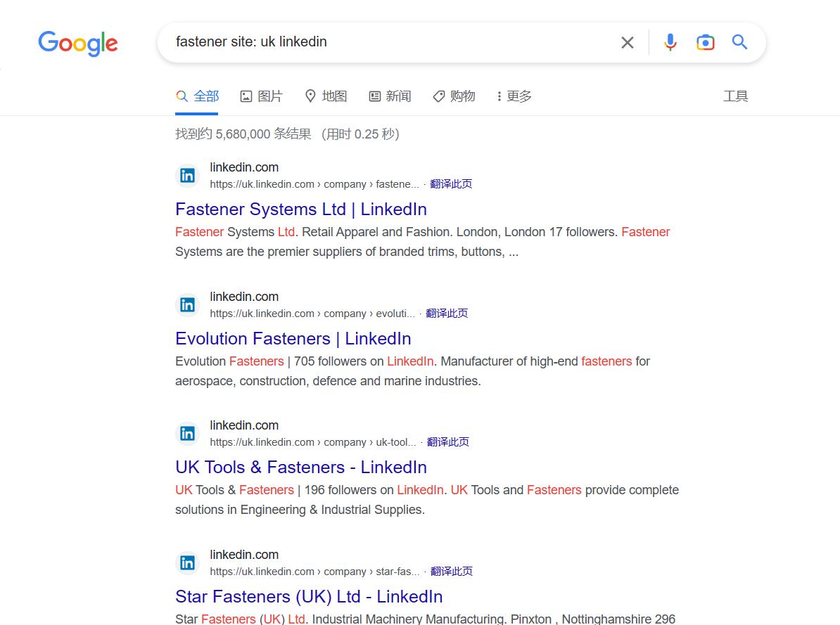Click the result count text 找到约 5,680,000 条结果
Image resolution: width=840 pixels, height=625 pixels.
(243, 134)
